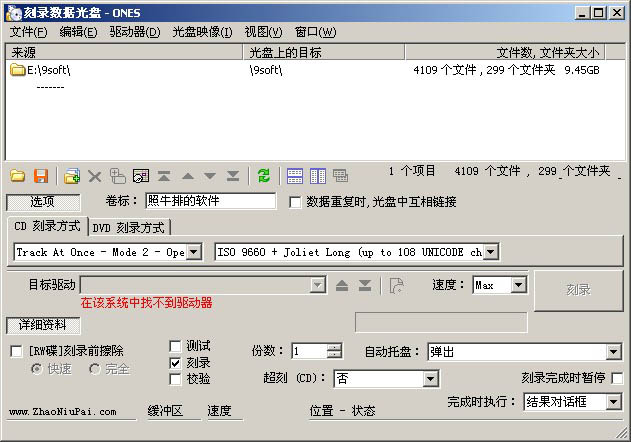Switch to horizontal split view icon
The height and width of the screenshot is (442, 631).
(x=295, y=176)
